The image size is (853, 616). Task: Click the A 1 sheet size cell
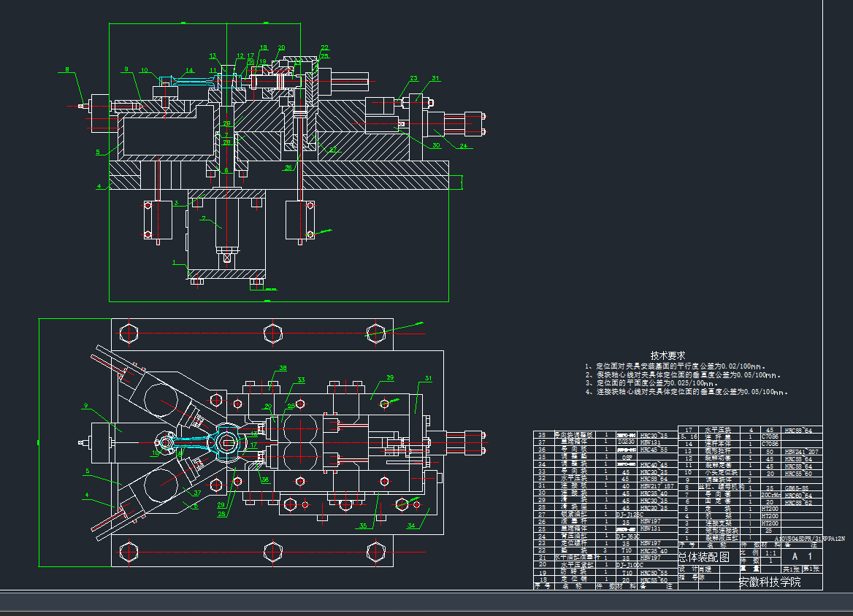coord(801,556)
